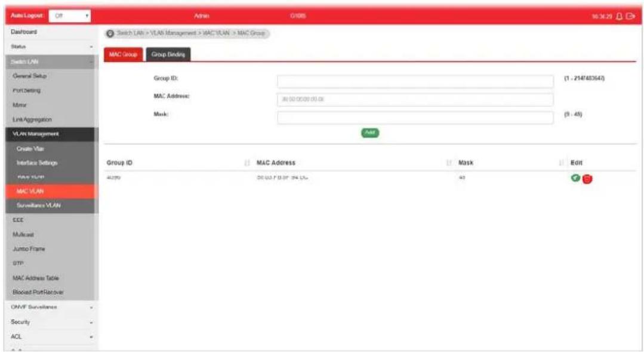Open the Dashboard page
The width and height of the screenshot is (644, 352).
pyautogui.click(x=24, y=32)
